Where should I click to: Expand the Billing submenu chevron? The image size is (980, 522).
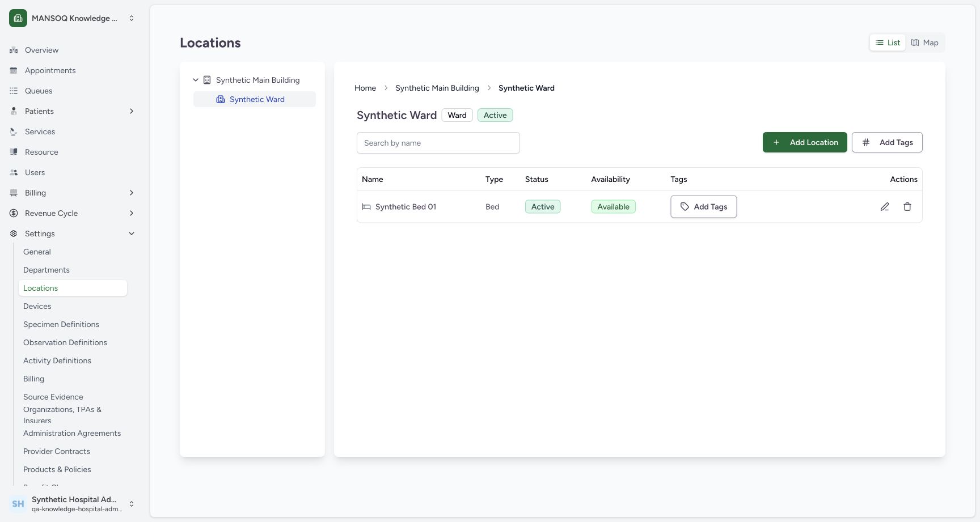coord(132,193)
